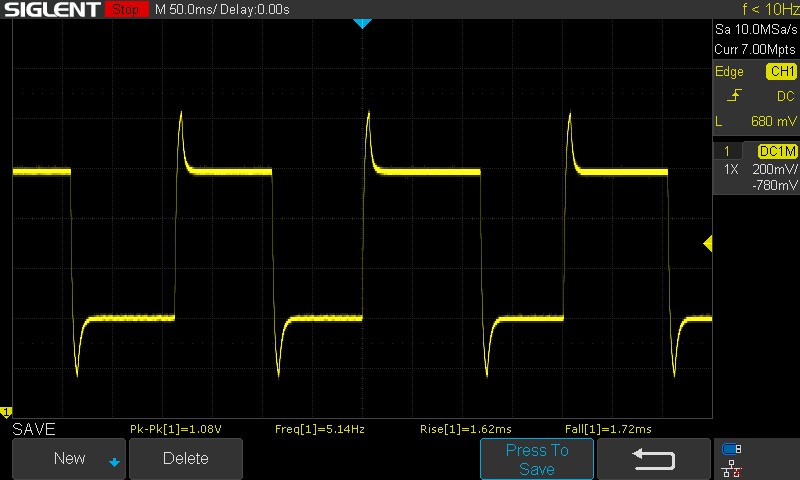
Task: Open the New dropdown arrow
Action: click(x=114, y=462)
